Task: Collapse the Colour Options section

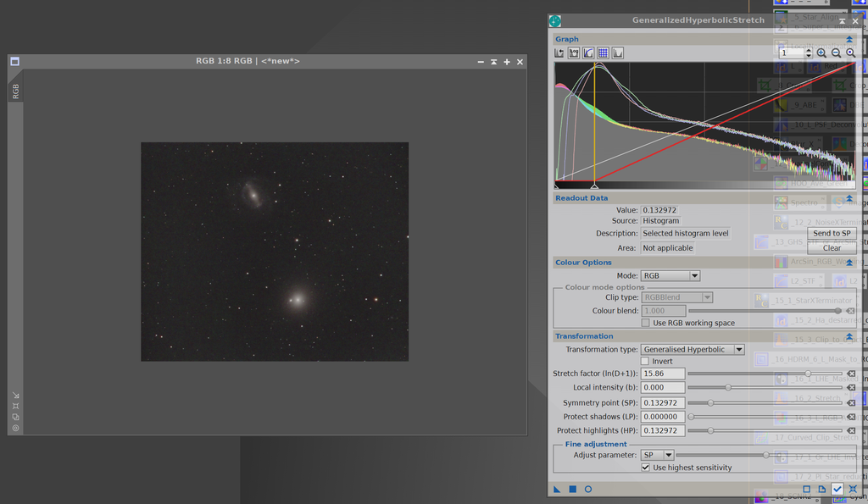Action: (x=849, y=263)
